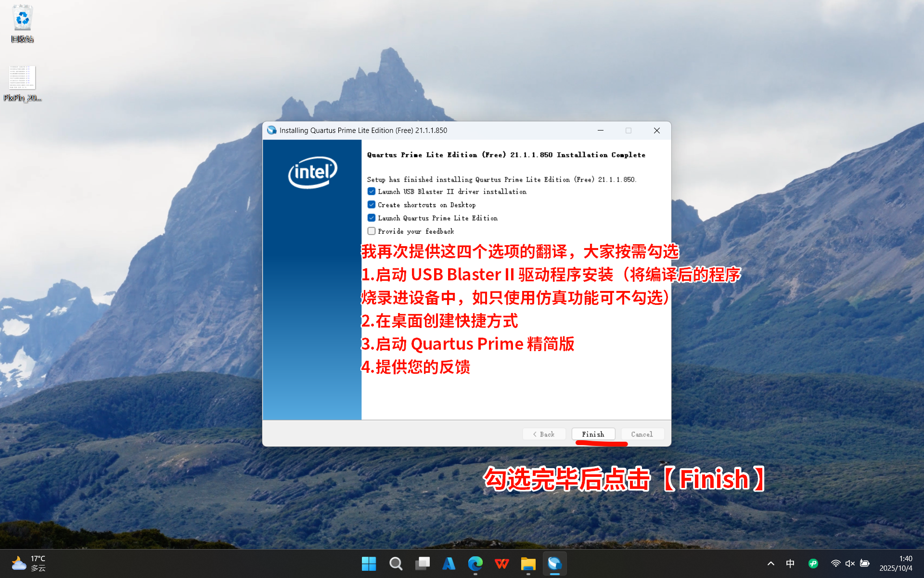This screenshot has width=924, height=578.
Task: Open WPS Office from taskbar
Action: [502, 564]
